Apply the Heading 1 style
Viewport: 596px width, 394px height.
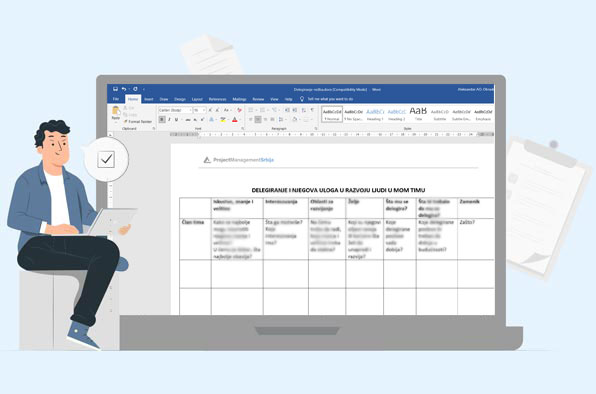point(375,114)
